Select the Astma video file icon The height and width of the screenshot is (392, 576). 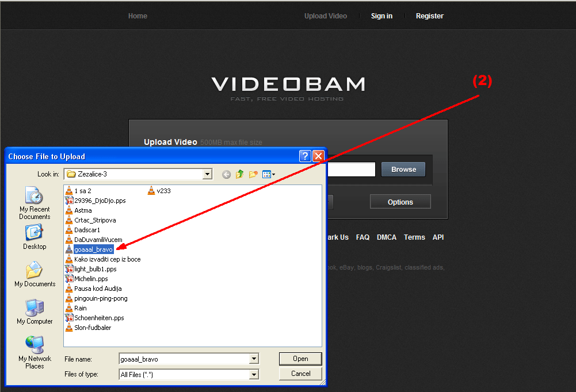(69, 210)
